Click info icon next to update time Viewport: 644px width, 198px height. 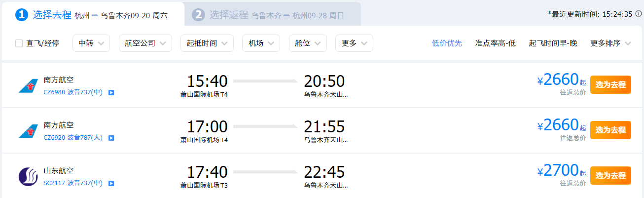pos(639,14)
